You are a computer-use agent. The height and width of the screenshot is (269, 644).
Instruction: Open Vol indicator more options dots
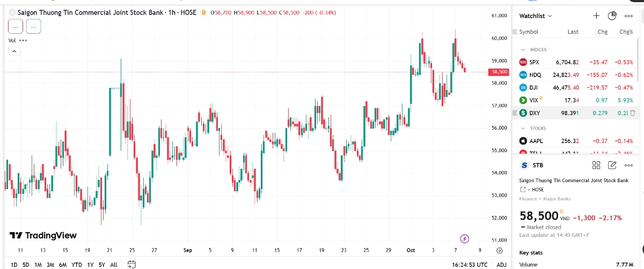tap(23, 40)
